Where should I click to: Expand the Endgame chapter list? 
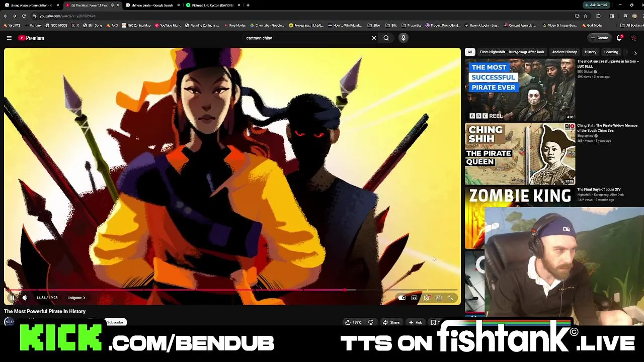pos(76,298)
